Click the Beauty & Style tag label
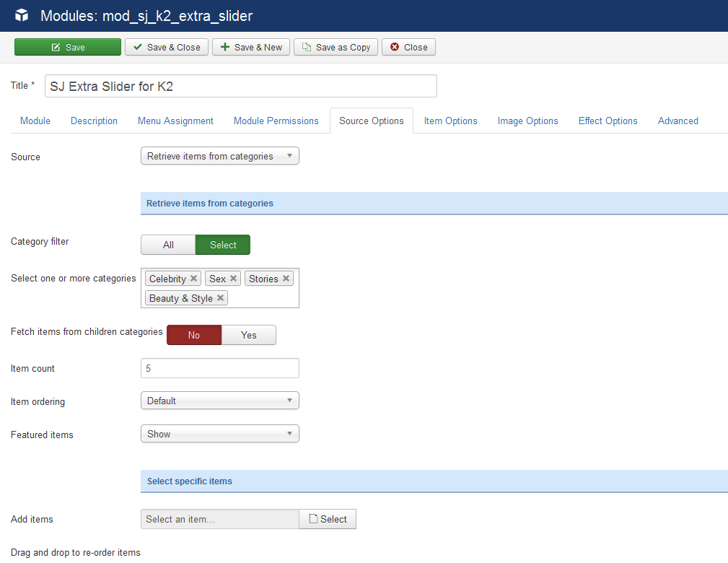 (x=181, y=298)
